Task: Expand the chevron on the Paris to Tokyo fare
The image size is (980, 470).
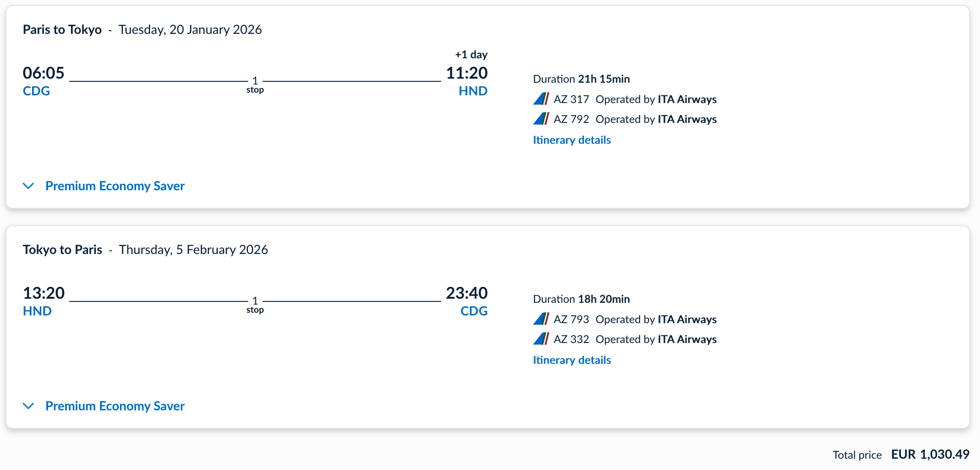Action: (x=28, y=186)
